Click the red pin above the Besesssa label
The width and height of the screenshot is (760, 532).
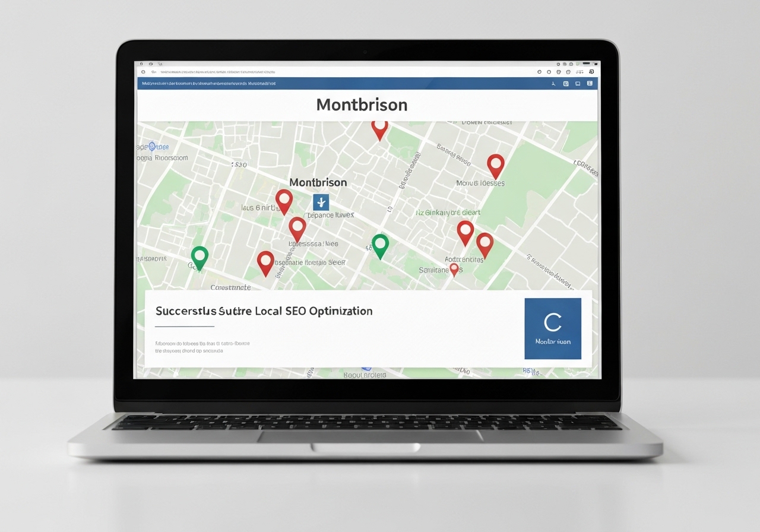pos(297,229)
